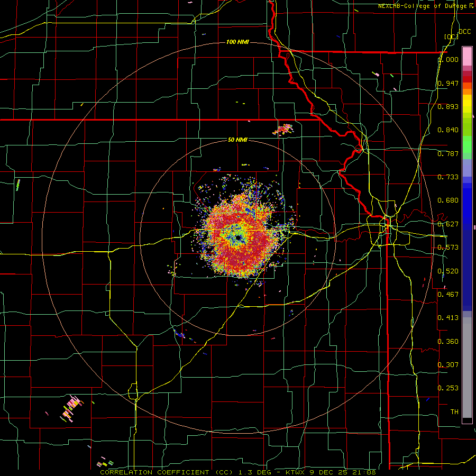Viewport: 476px width, 476px height.
Task: Select the 0.947 legend value
Action: [x=448, y=83]
